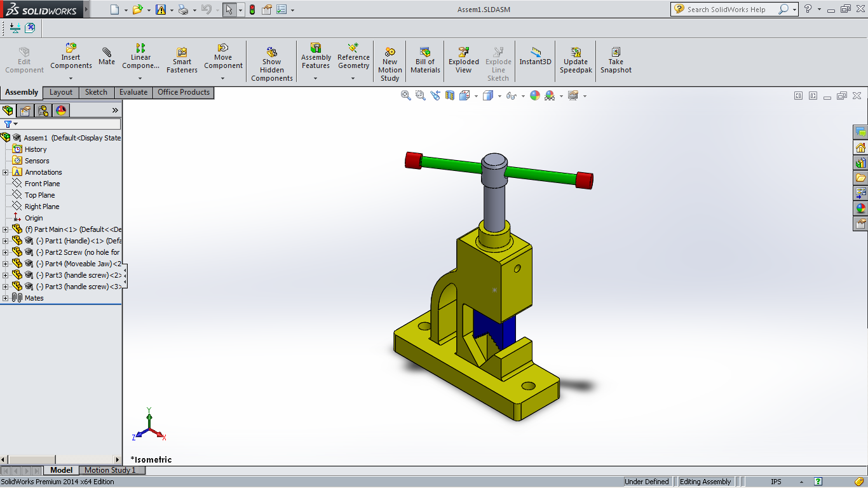This screenshot has height=488, width=868.
Task: Expand the Part1 (Handle) component node
Action: coord(6,241)
